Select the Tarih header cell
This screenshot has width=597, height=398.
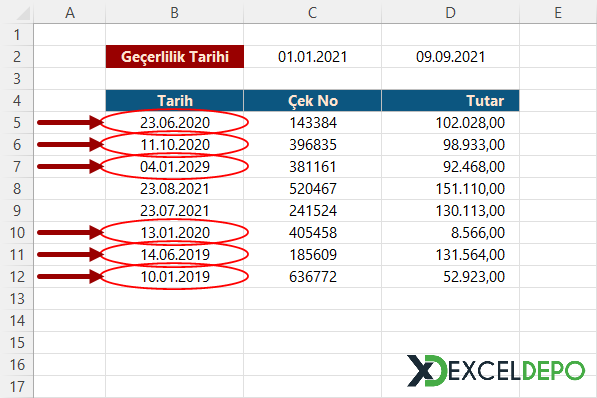coord(175,101)
